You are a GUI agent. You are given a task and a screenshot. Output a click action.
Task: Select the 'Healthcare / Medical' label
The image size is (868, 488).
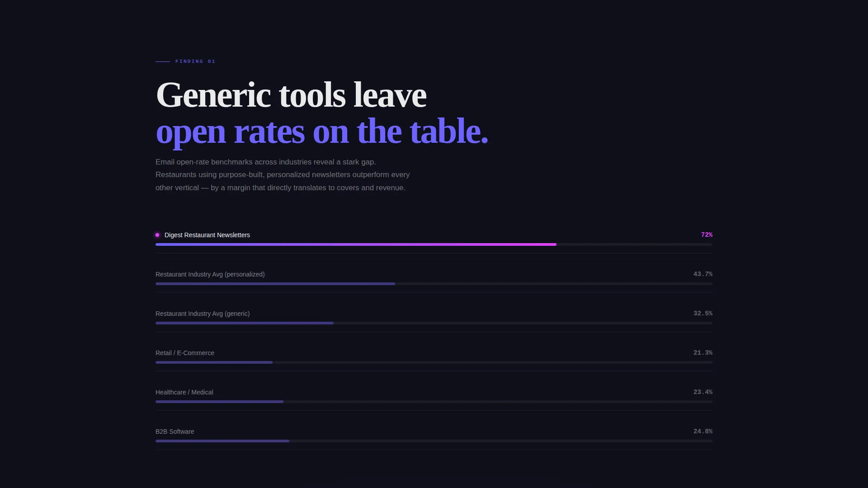click(184, 392)
